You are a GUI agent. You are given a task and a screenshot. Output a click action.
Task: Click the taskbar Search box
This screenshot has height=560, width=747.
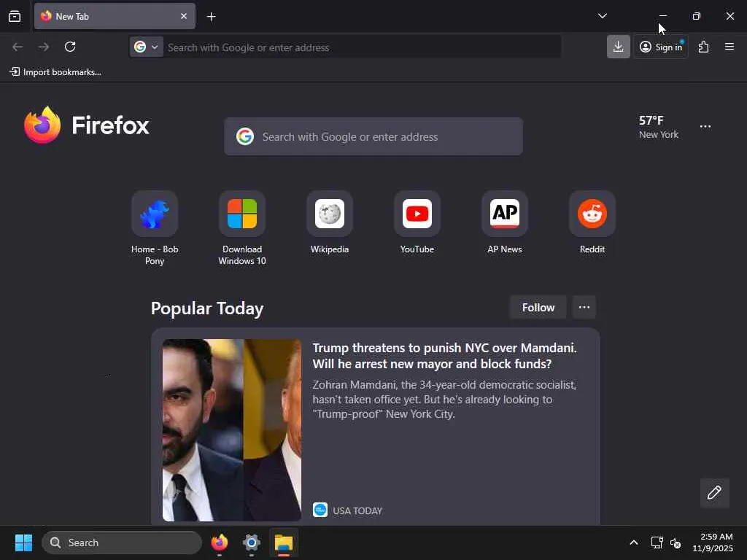tap(122, 542)
